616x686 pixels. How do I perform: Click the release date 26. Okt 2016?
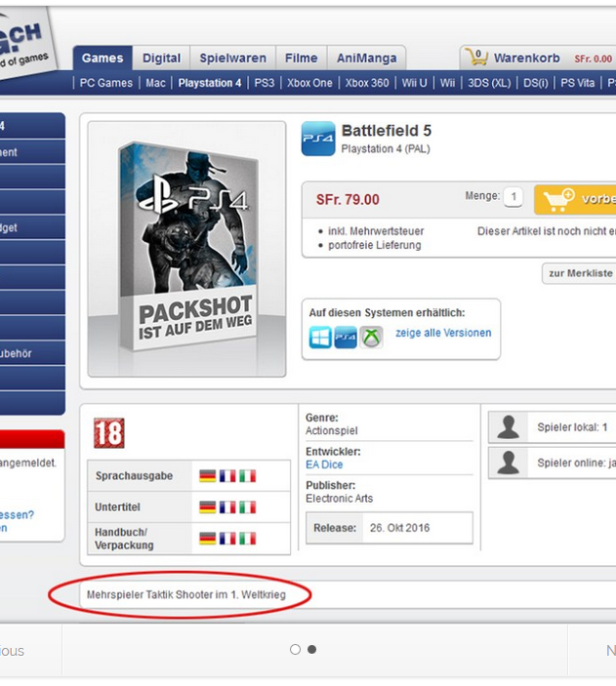(399, 528)
